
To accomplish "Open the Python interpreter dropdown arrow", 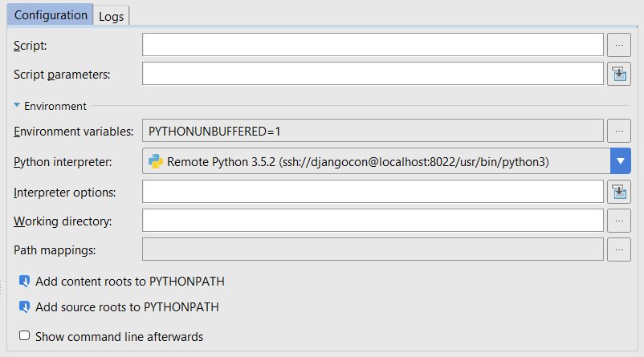I will 620,161.
